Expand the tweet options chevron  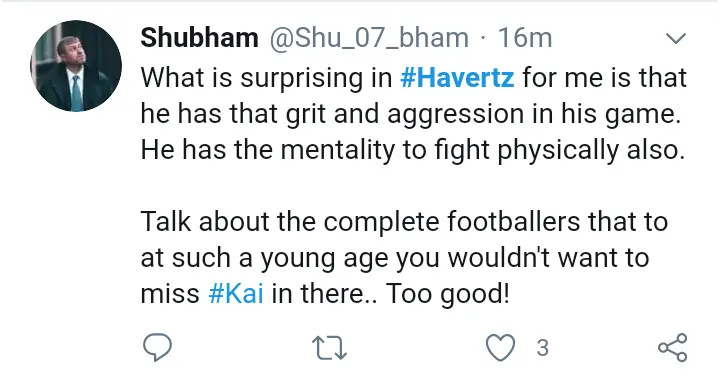(x=675, y=39)
